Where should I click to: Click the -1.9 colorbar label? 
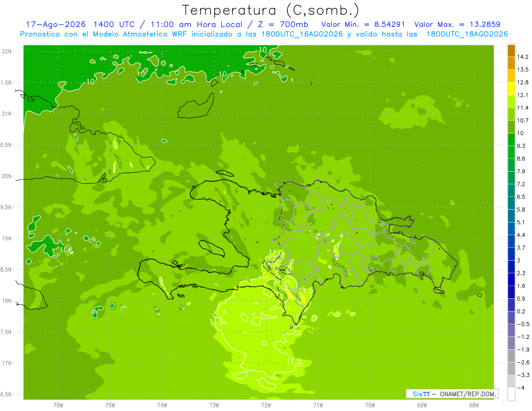(x=523, y=349)
